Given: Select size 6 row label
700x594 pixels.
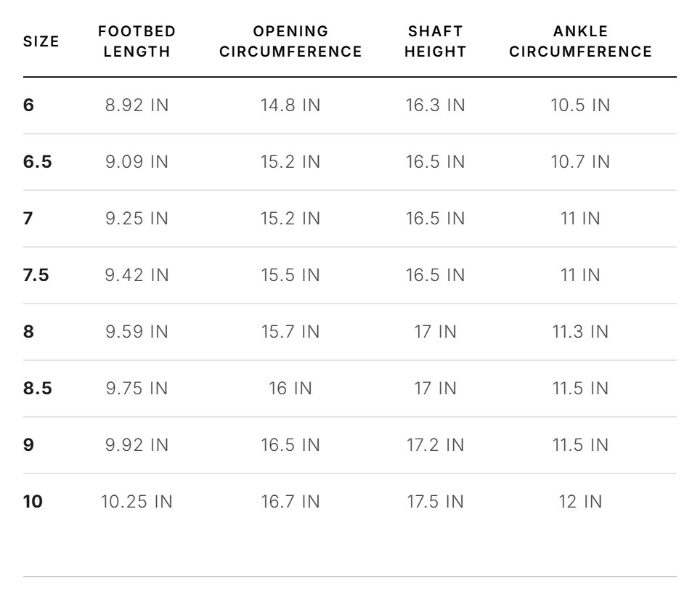Looking at the screenshot, I should (28, 105).
